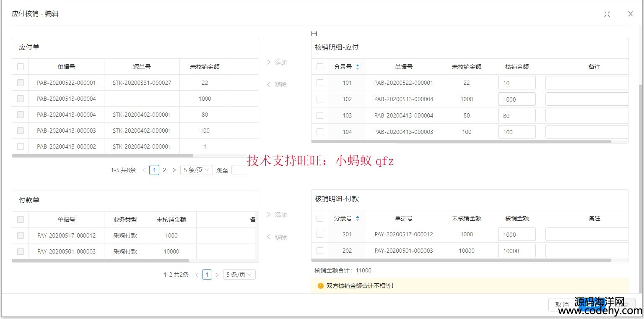Edit 核销金额 field for entry 202
644x319 pixels.
coord(517,251)
